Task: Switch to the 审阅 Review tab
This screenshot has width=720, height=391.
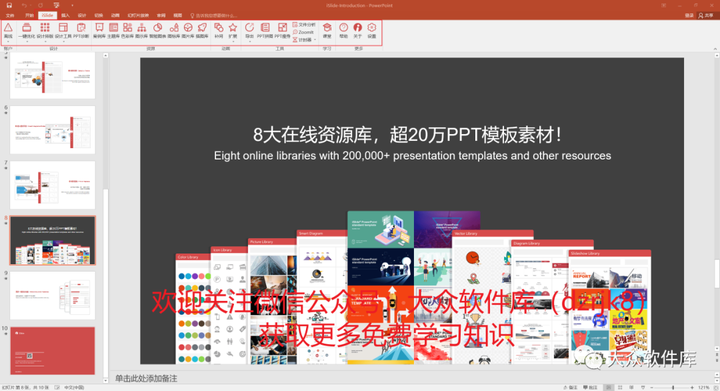Action: pyautogui.click(x=161, y=16)
